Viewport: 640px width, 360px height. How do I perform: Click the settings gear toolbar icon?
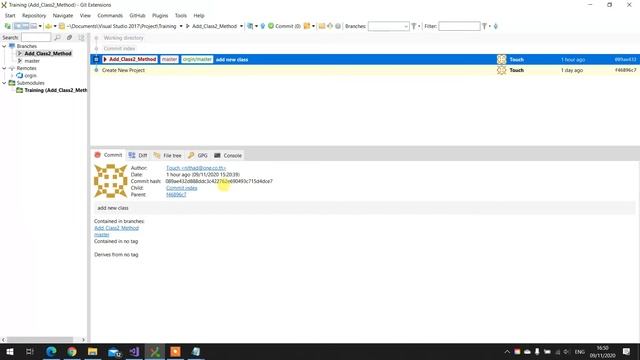click(x=338, y=26)
